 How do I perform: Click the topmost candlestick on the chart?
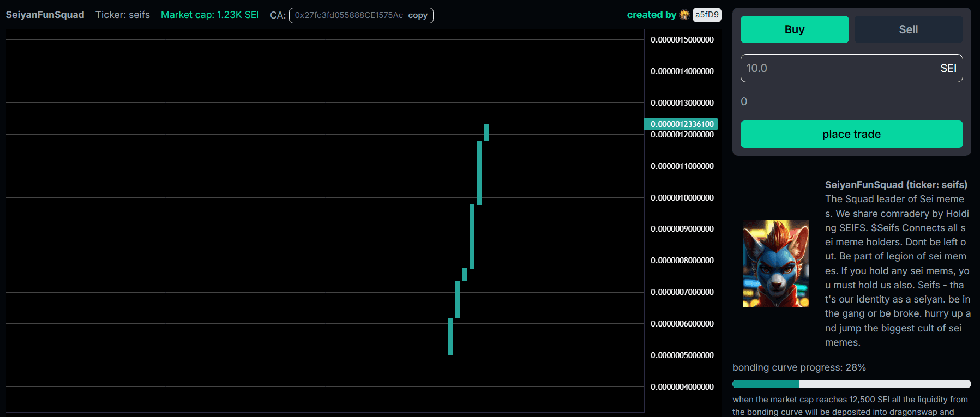486,132
